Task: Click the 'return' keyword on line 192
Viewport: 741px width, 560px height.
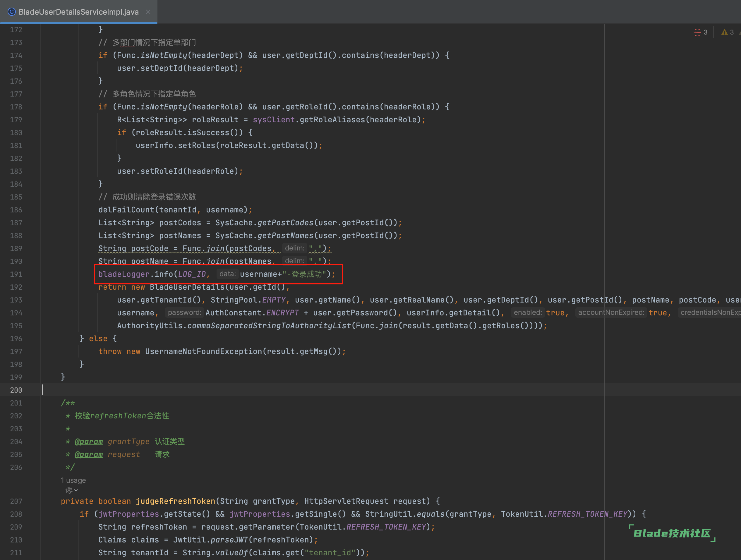Action: point(112,287)
